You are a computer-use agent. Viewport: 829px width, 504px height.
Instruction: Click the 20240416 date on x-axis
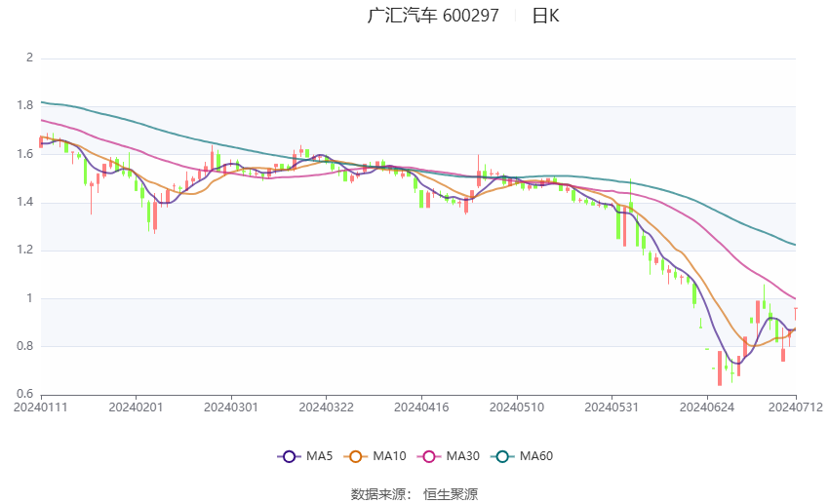(x=420, y=407)
